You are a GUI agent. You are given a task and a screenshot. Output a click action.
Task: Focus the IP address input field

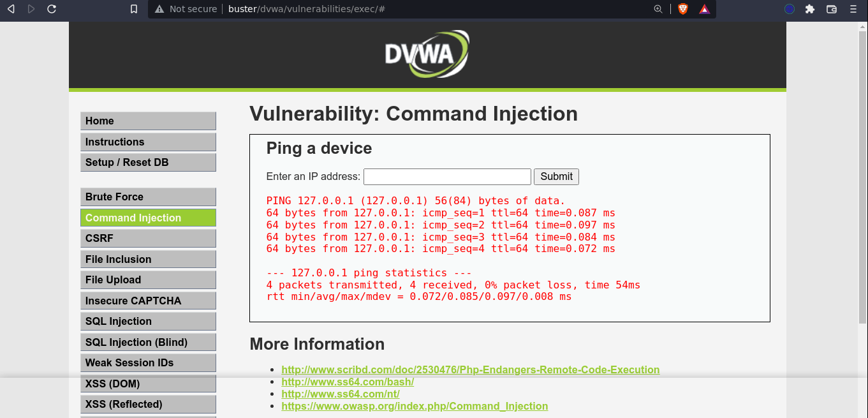(447, 177)
